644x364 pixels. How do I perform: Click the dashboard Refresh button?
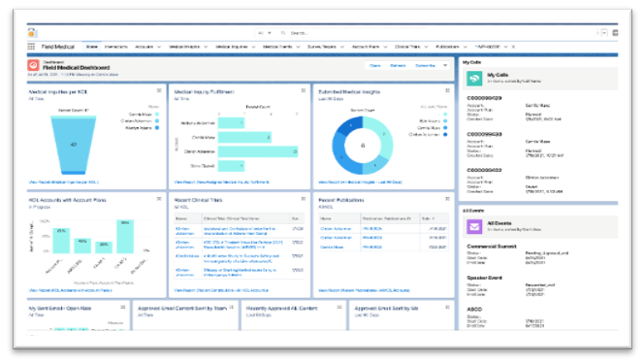(398, 66)
